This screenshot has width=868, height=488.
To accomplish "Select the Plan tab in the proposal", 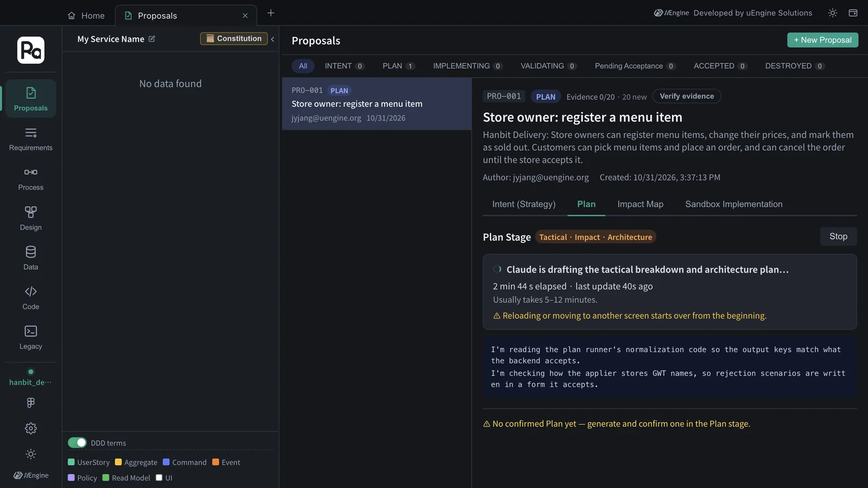I will click(x=586, y=204).
